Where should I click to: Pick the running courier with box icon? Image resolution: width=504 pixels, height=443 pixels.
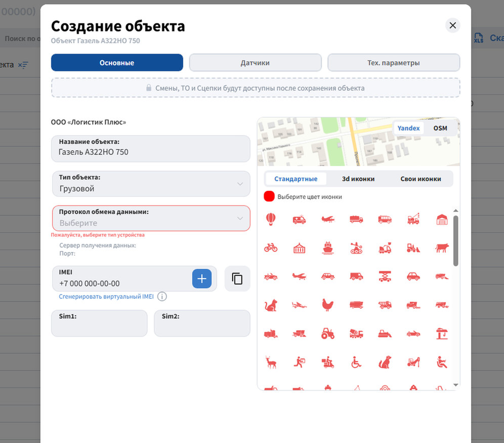click(x=299, y=363)
